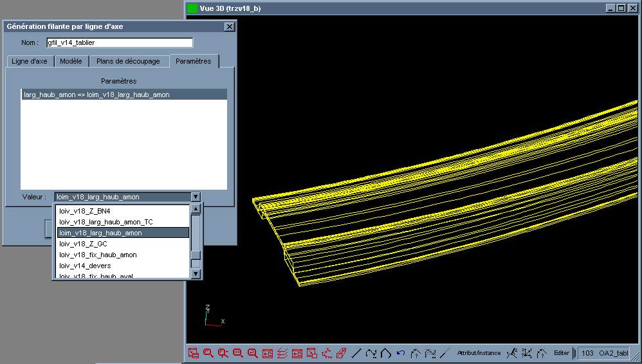
Task: Open the Modèle tab
Action: click(x=71, y=62)
